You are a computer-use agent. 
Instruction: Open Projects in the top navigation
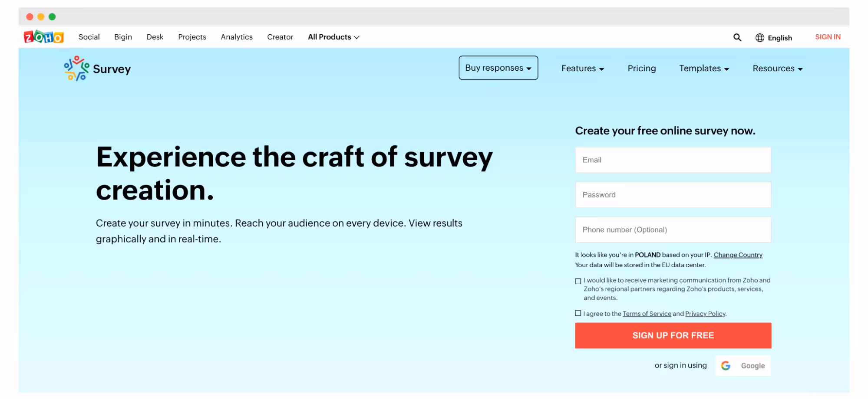tap(192, 37)
